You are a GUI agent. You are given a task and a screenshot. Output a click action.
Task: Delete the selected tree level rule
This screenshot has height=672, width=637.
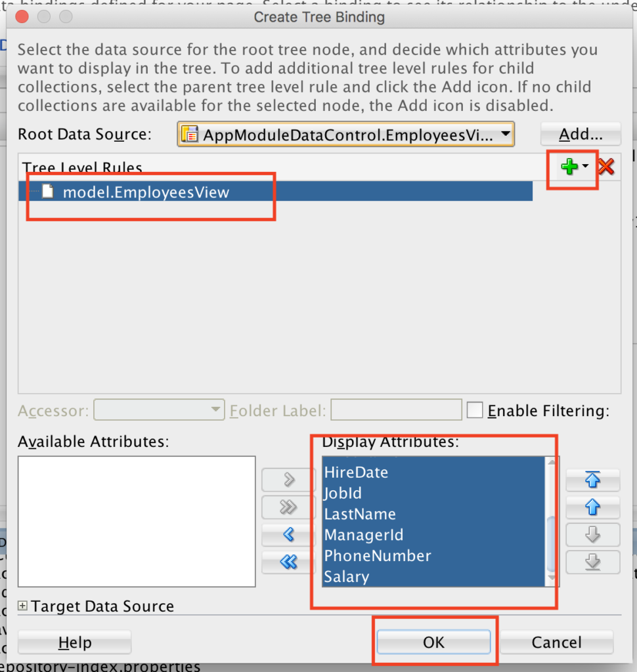coord(605,166)
